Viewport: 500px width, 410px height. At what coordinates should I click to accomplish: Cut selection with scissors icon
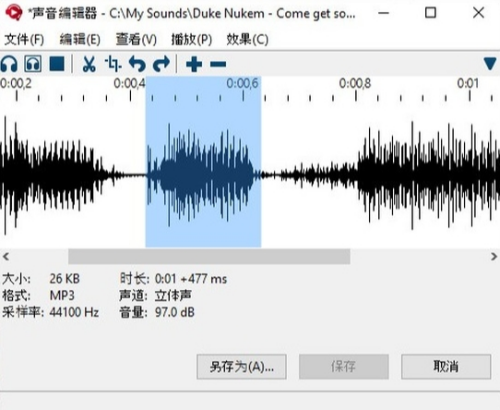(89, 64)
